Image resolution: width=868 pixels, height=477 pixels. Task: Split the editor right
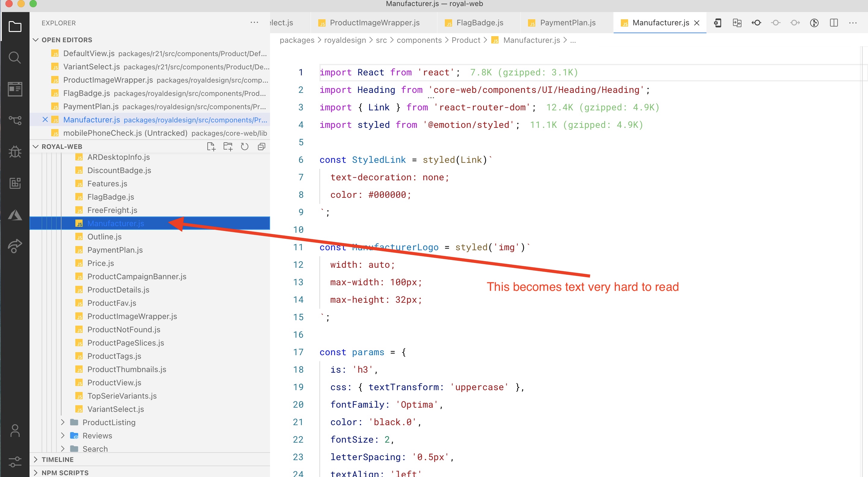point(834,23)
